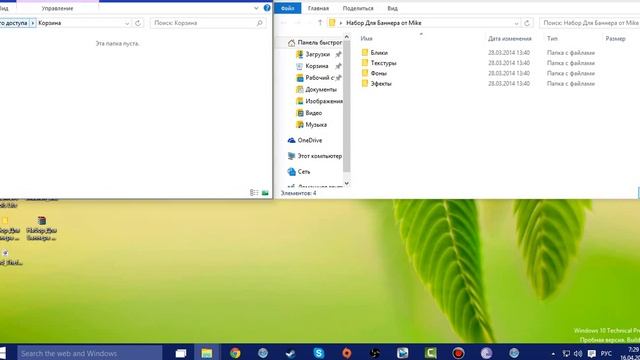The image size is (640, 360).
Task: Click Папка с файлами type for Эффекты
Action: pos(571,83)
